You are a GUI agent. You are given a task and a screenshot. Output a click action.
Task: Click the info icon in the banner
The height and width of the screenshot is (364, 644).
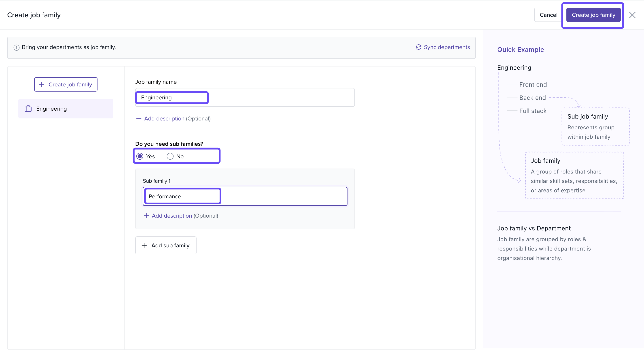[17, 47]
